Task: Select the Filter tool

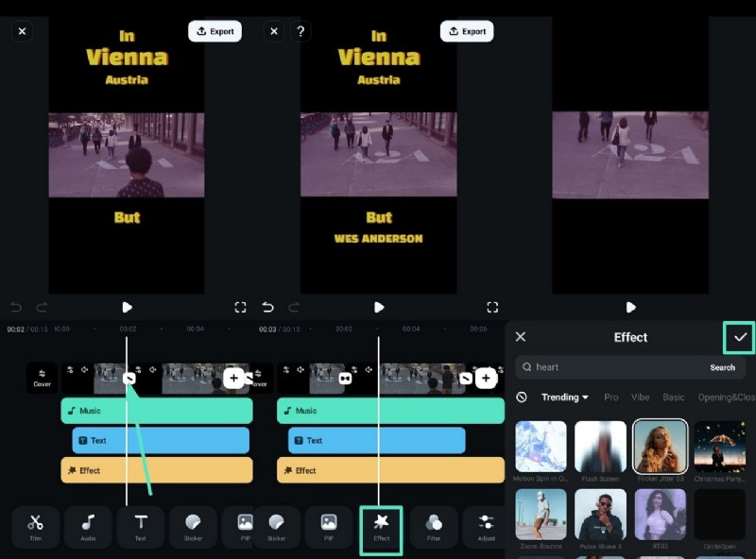Action: click(x=434, y=529)
